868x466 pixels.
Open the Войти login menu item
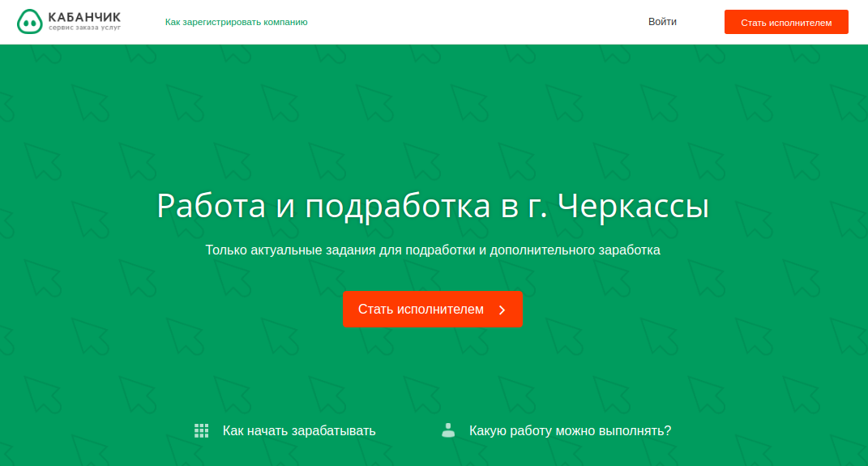point(662,22)
